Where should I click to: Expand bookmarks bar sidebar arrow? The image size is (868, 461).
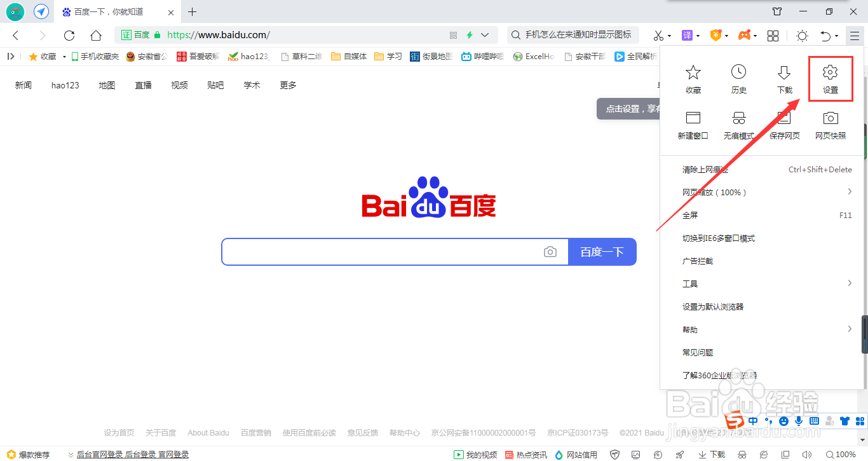(11, 56)
